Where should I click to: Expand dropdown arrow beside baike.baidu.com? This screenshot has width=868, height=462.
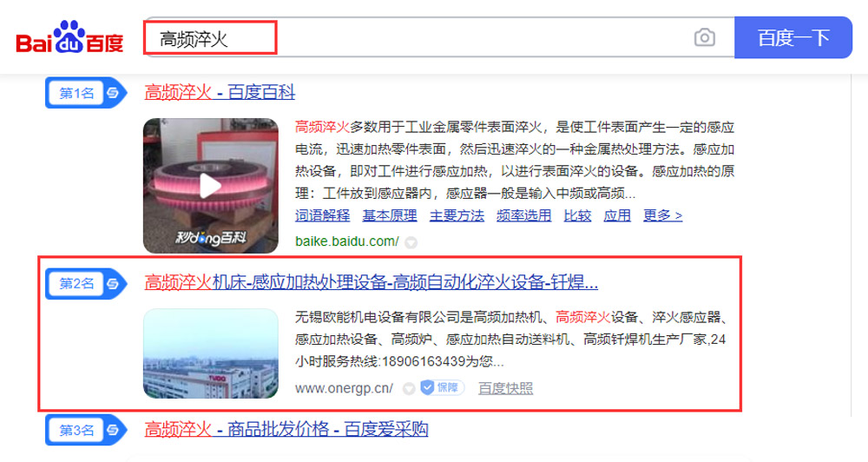point(411,242)
